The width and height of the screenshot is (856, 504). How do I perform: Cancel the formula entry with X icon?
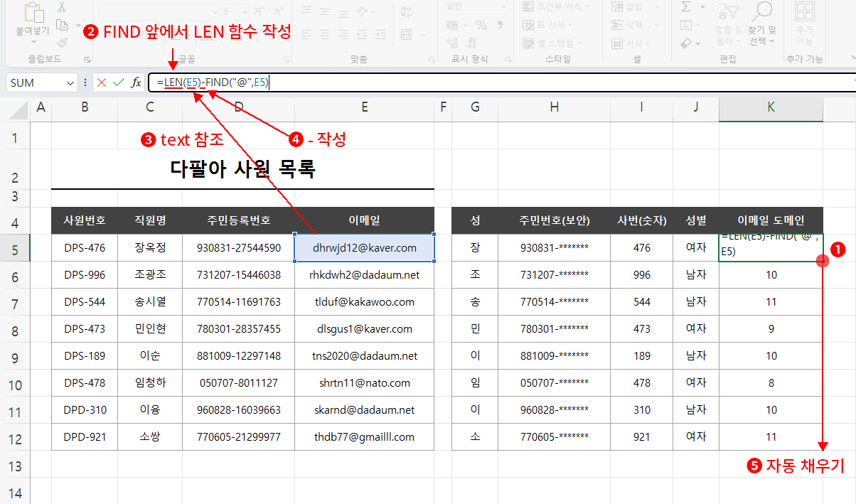tap(102, 82)
